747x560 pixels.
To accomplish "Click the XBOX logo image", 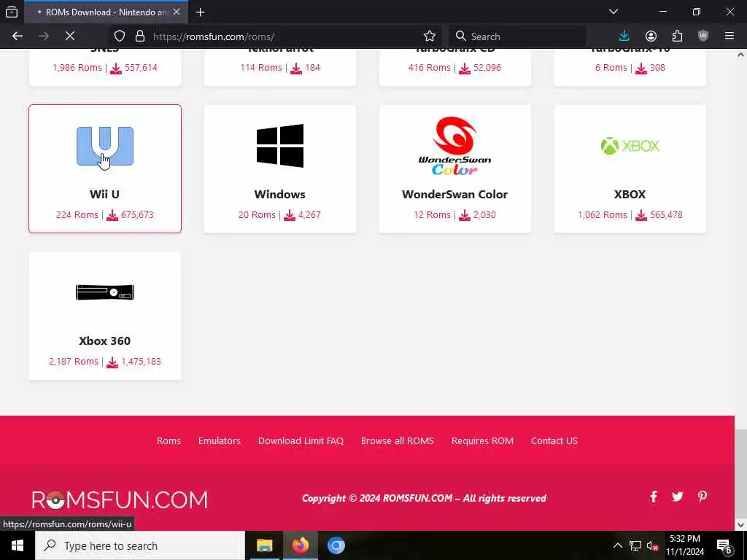I will click(x=630, y=146).
